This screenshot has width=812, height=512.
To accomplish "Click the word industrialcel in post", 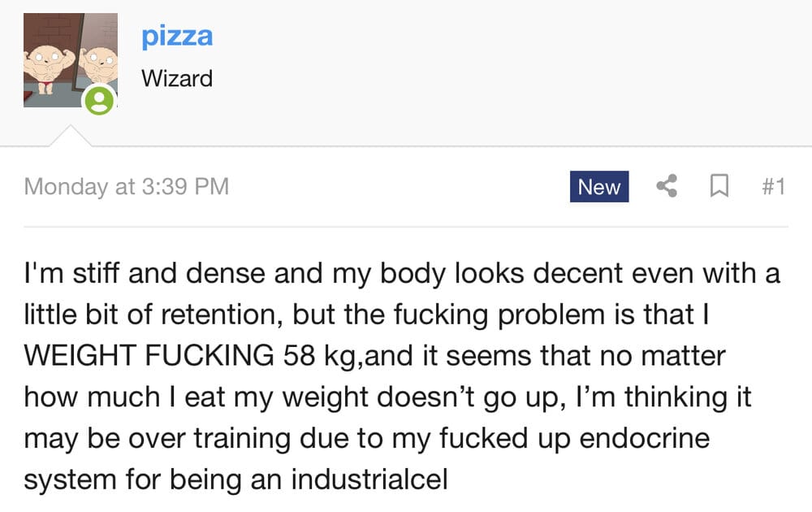I will tap(369, 479).
